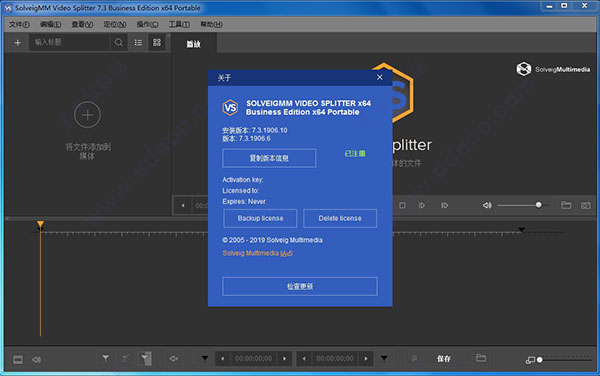Click the next-frame button before volume icon
This screenshot has width=600, height=376.
[x=444, y=205]
